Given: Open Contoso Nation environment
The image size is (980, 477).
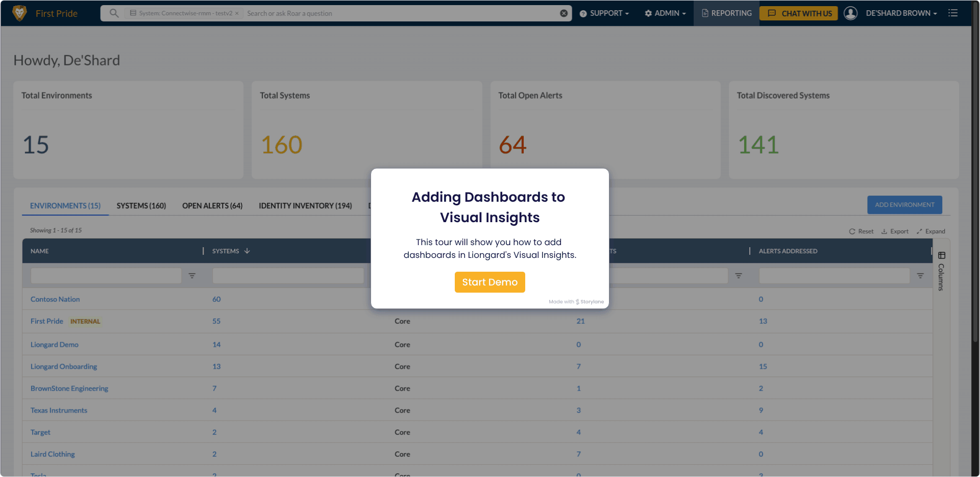Looking at the screenshot, I should coord(55,299).
